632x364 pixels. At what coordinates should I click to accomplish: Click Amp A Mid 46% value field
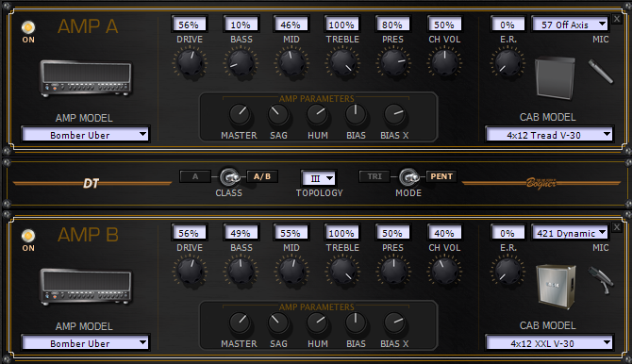point(291,25)
